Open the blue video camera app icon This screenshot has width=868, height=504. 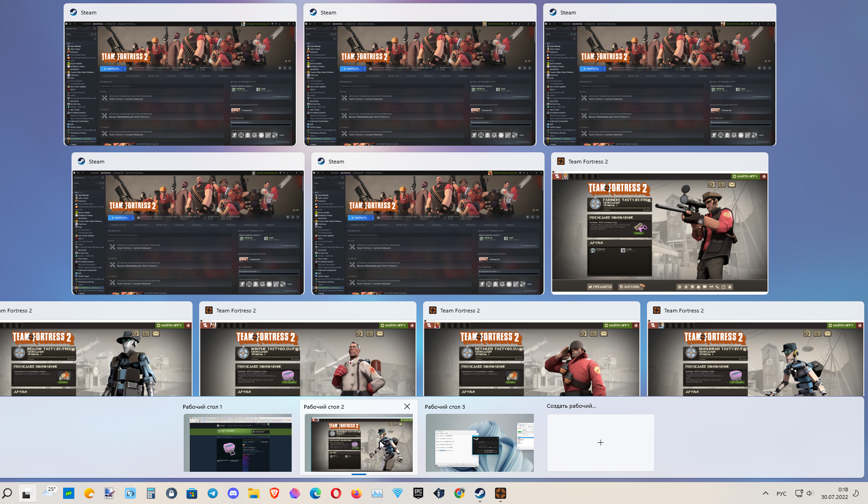[130, 493]
